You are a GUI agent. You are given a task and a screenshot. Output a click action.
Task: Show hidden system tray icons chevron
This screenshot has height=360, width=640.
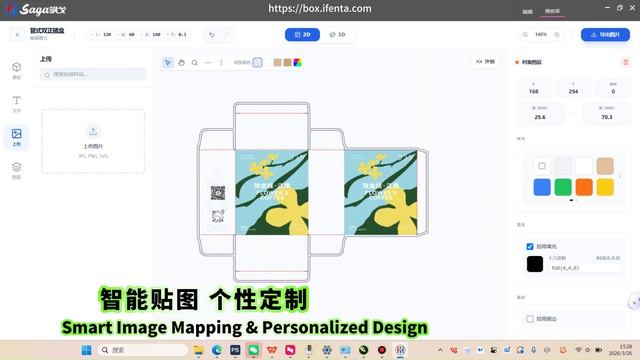pyautogui.click(x=440, y=350)
